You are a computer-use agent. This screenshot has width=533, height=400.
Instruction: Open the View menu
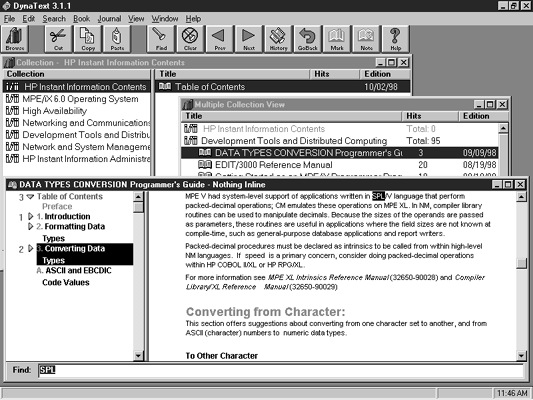point(136,19)
